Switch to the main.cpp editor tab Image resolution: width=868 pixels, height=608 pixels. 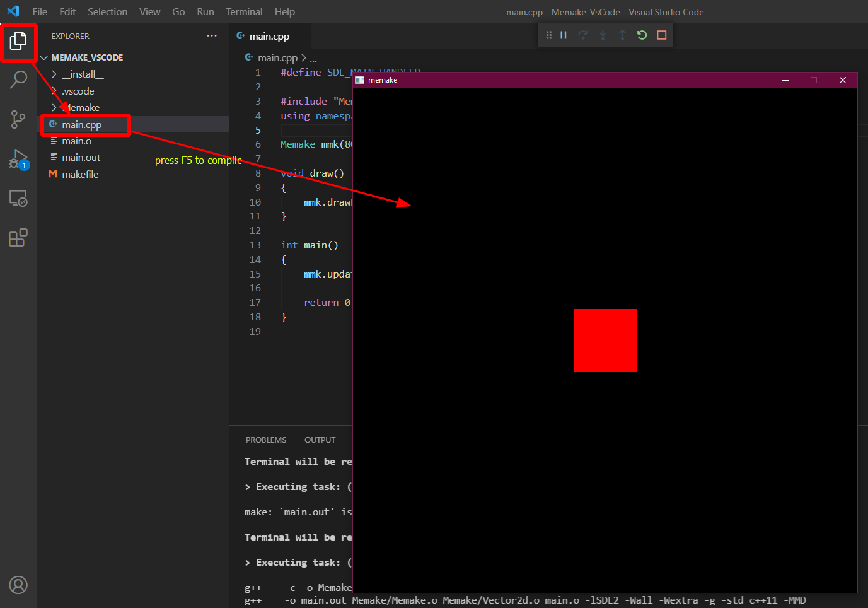(x=269, y=36)
